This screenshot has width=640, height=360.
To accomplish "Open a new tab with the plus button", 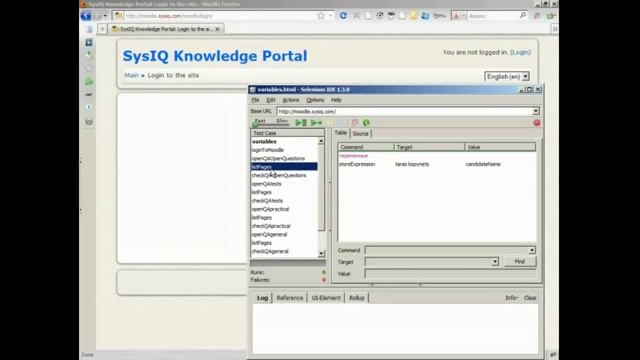I will 102,29.
